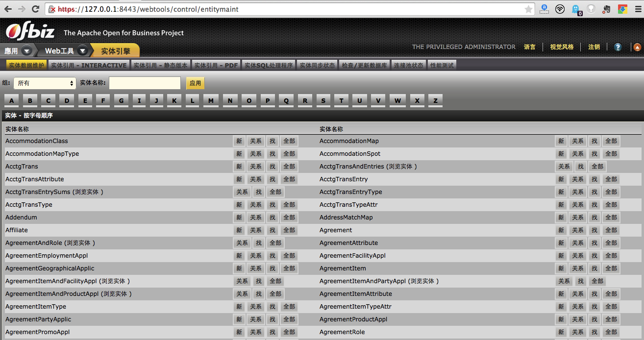Click the OFBiz logo
Image resolution: width=644 pixels, height=340 pixels.
(x=30, y=32)
